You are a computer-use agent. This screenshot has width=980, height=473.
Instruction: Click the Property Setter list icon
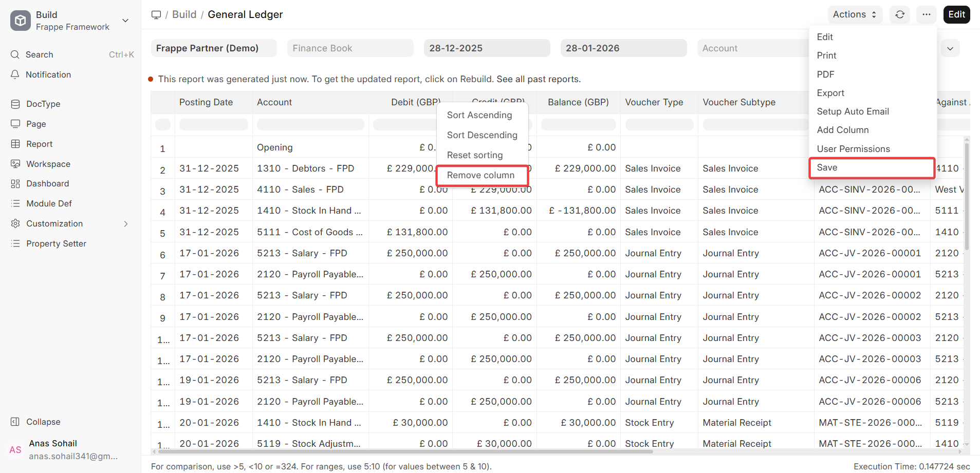tap(15, 243)
